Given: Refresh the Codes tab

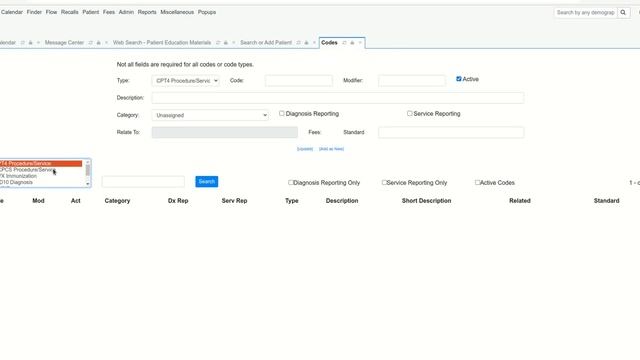Looking at the screenshot, I should coord(344,43).
